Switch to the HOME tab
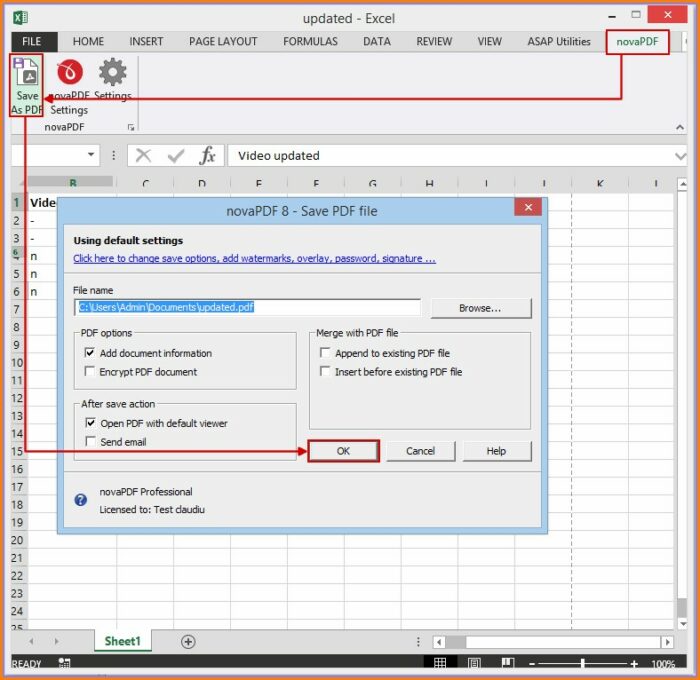 (x=88, y=42)
